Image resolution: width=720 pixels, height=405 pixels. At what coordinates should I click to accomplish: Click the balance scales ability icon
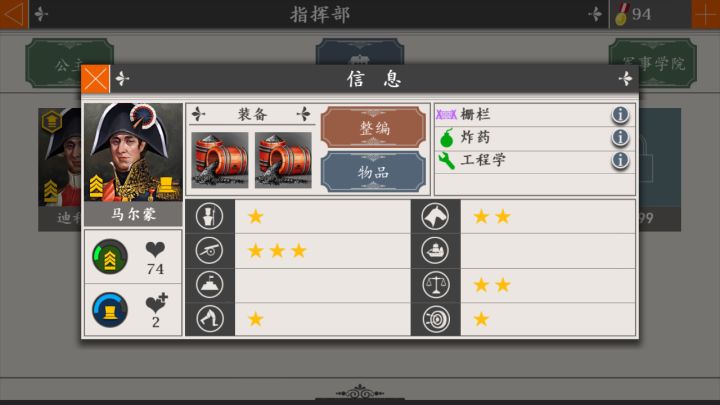(435, 285)
